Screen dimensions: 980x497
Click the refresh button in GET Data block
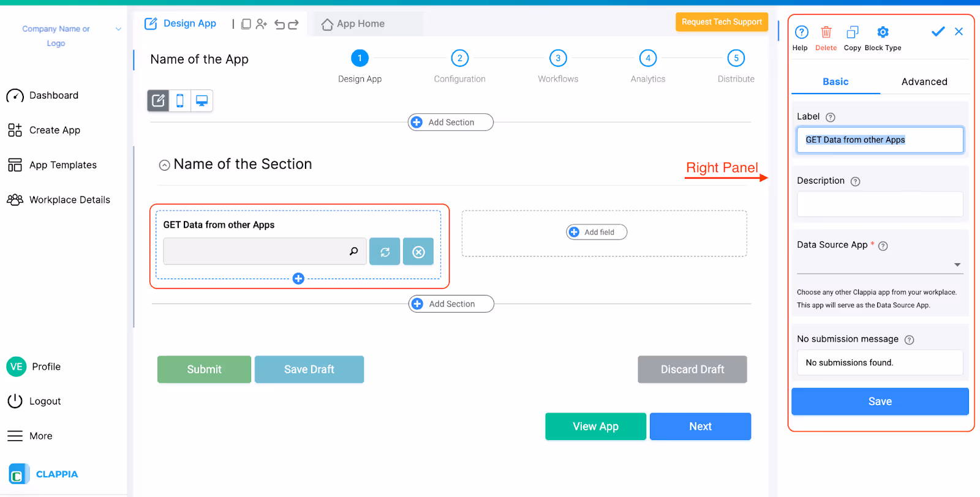tap(385, 252)
